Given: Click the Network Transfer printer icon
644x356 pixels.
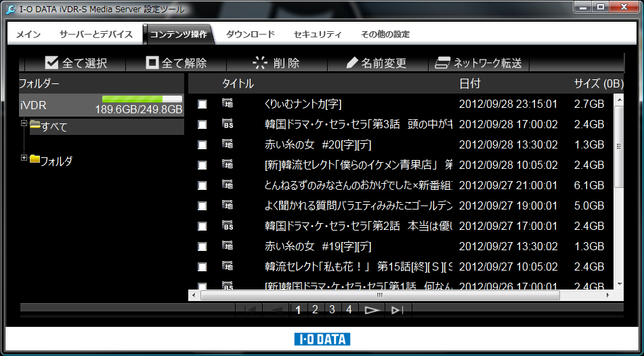Looking at the screenshot, I should (x=443, y=62).
